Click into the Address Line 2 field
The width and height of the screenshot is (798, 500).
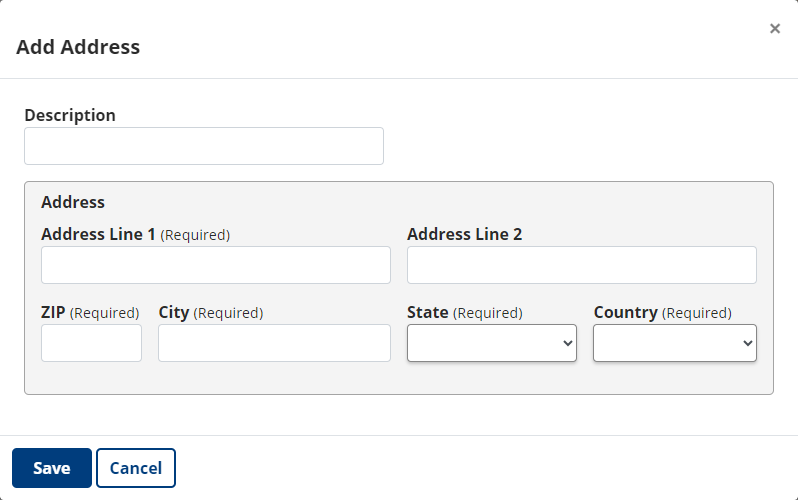(x=582, y=265)
